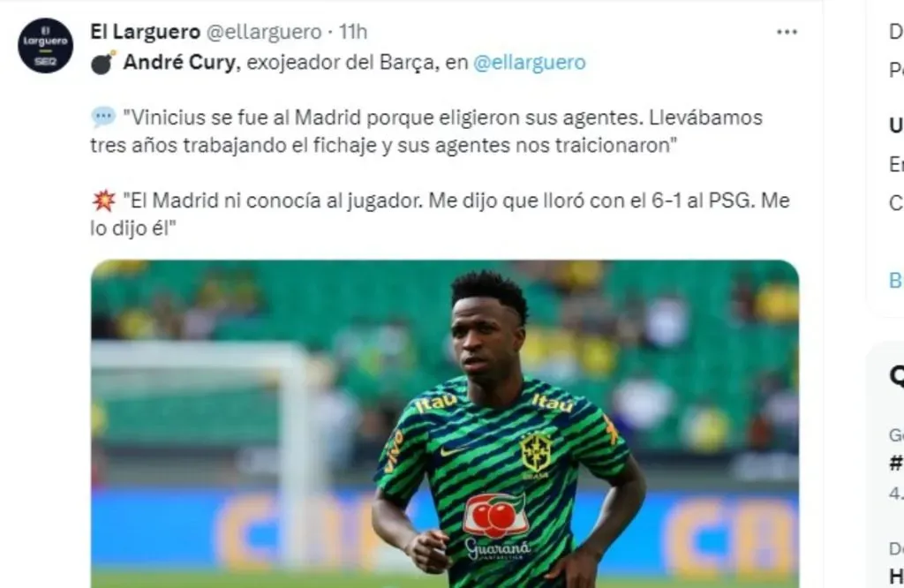Click the 'Vinicius se fue al Madrid' quote paragraph
This screenshot has height=588, width=904.
426,132
